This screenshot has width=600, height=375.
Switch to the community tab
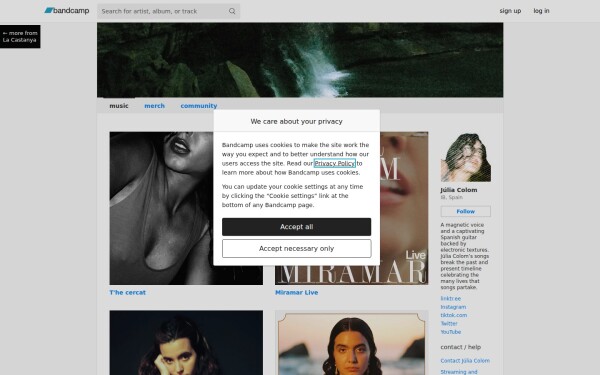(x=199, y=106)
